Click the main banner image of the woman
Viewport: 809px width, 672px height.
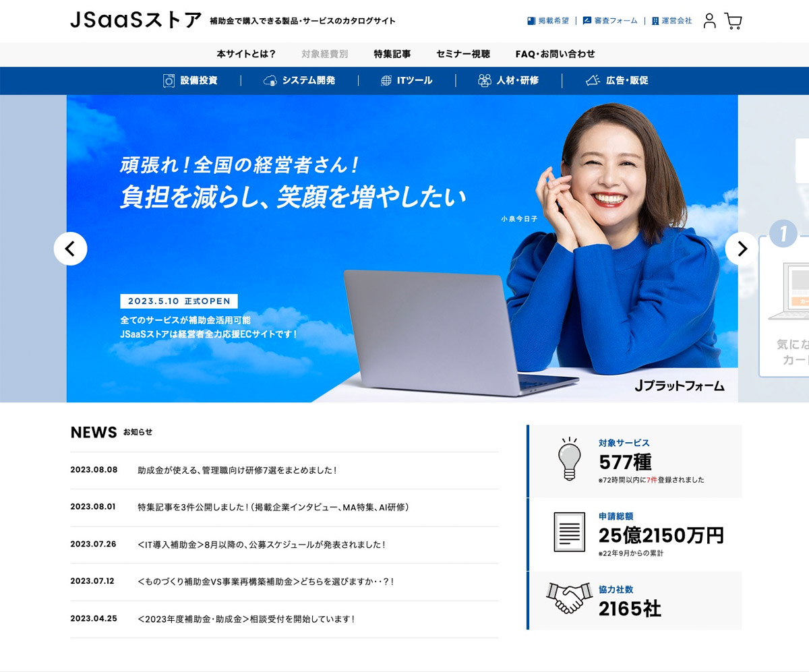pyautogui.click(x=402, y=249)
